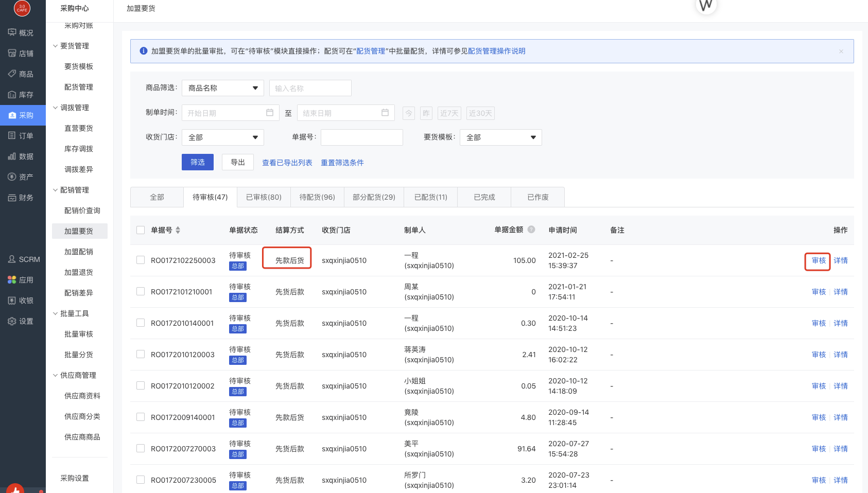The height and width of the screenshot is (493, 868).
Task: Switch to the 全部 tab
Action: tap(157, 197)
